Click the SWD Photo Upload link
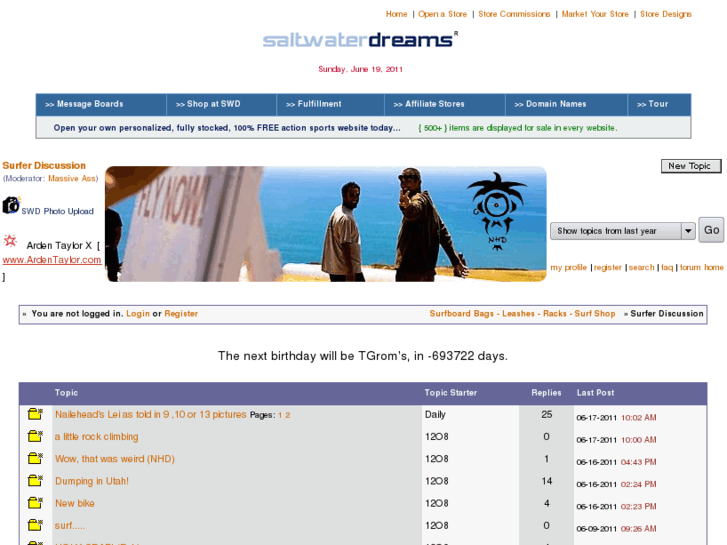The width and height of the screenshot is (727, 545). tap(57, 212)
